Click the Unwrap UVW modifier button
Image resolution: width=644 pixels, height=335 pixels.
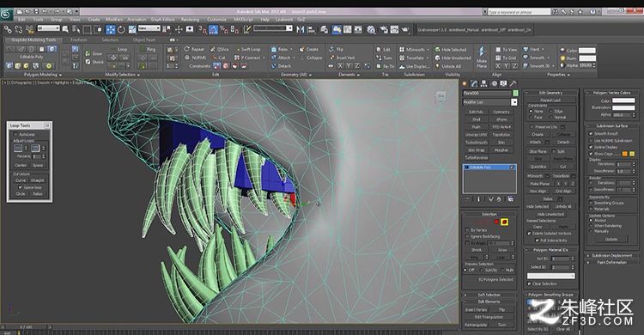pyautogui.click(x=477, y=134)
